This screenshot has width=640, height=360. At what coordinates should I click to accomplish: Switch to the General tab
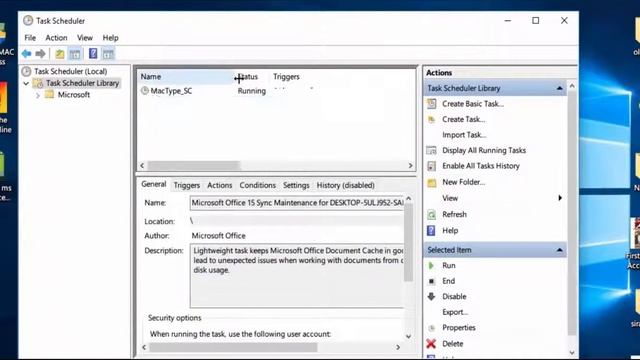tap(153, 184)
